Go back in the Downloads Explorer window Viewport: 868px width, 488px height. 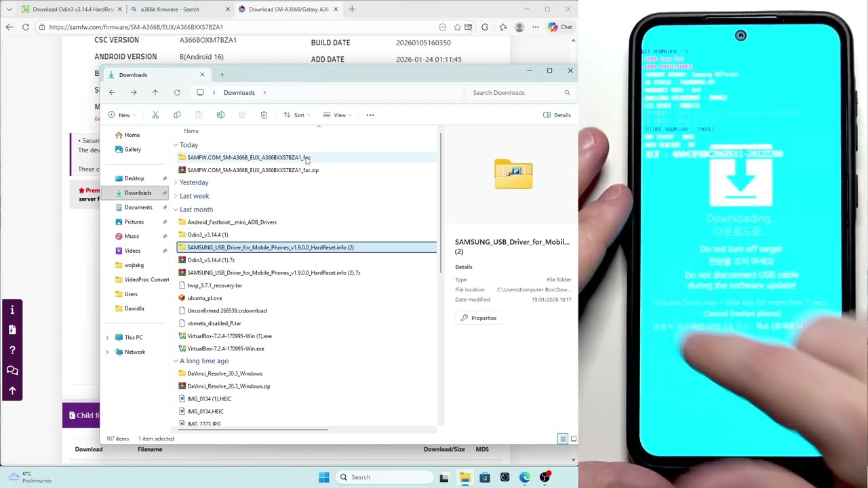112,93
